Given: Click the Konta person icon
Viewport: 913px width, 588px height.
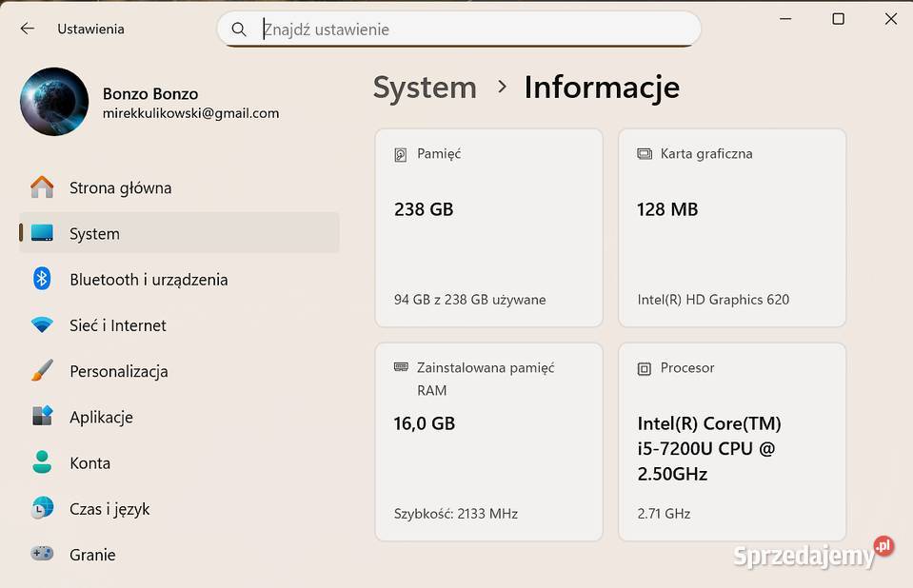Looking at the screenshot, I should 42,462.
